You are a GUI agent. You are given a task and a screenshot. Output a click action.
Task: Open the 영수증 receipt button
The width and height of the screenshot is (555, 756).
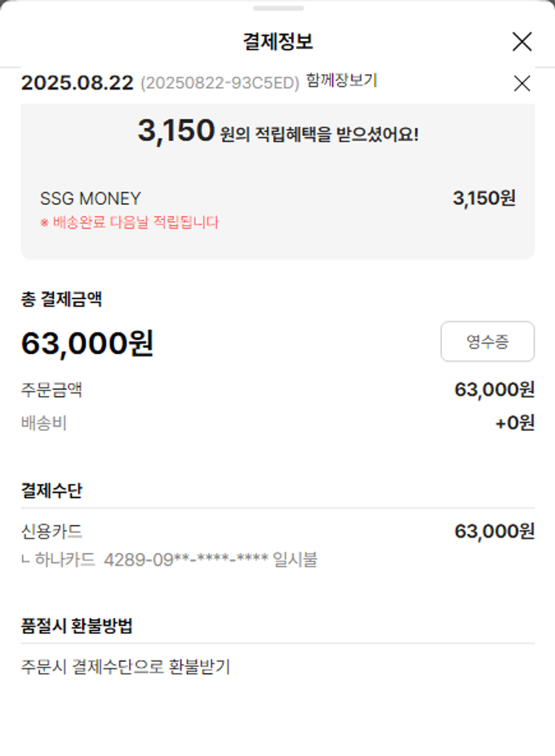click(x=487, y=341)
